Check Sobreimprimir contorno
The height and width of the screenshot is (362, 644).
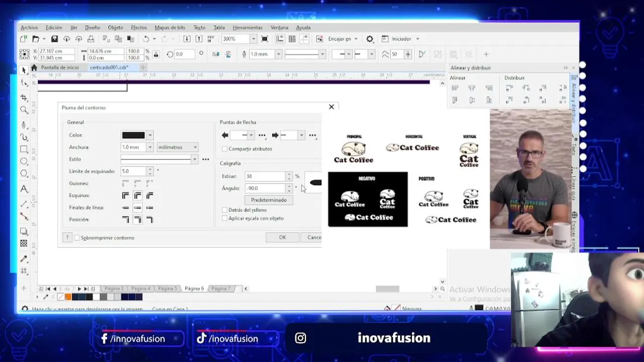(77, 238)
